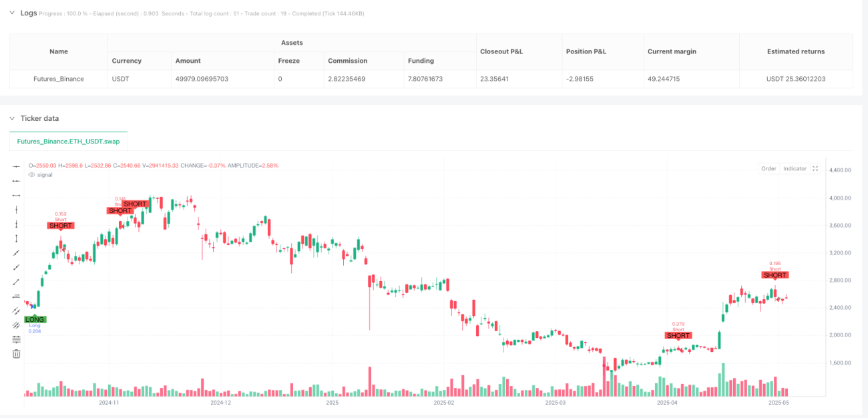Click the red SHORT marker near 2025-05
868x418 pixels.
pos(775,275)
